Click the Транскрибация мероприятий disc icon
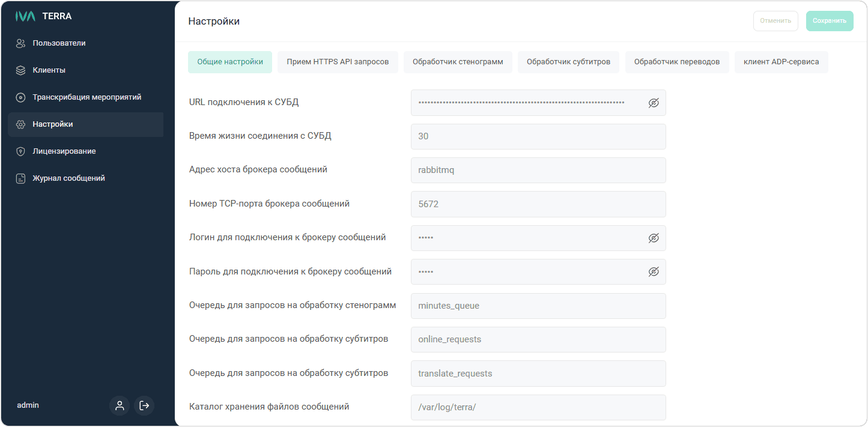Screen dimensions: 868x427 (20, 97)
